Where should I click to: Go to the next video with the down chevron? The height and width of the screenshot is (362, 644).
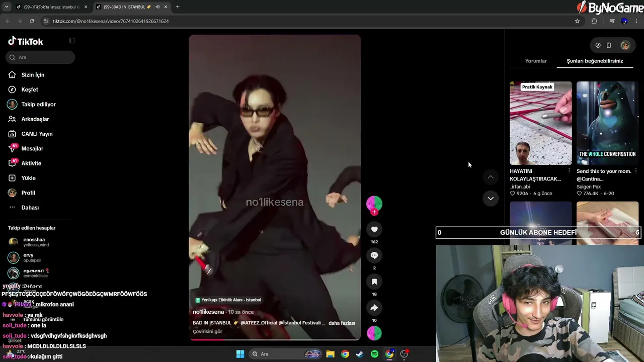coord(491,198)
